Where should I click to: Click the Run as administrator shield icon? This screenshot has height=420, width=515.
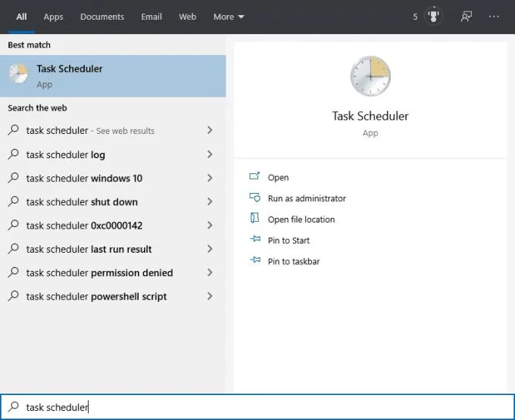point(254,198)
